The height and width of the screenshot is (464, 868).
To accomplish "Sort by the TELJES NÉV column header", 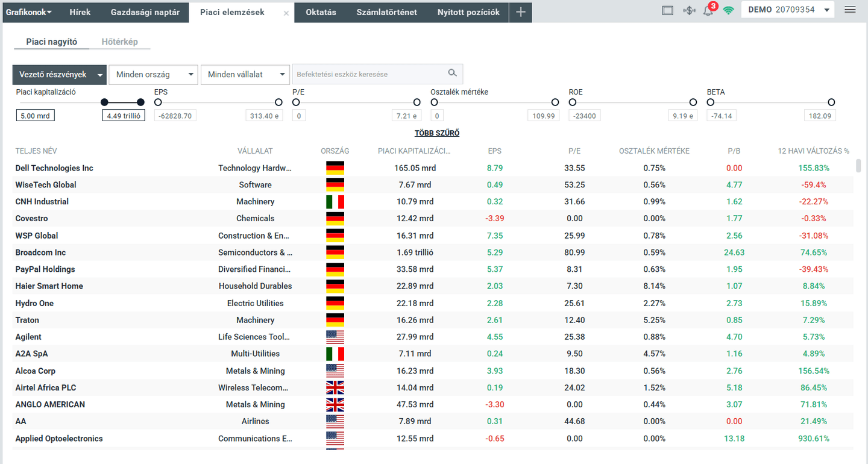I will [36, 151].
